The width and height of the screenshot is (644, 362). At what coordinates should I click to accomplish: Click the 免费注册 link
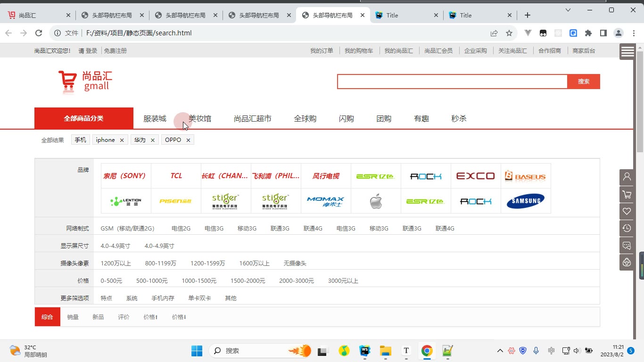116,51
